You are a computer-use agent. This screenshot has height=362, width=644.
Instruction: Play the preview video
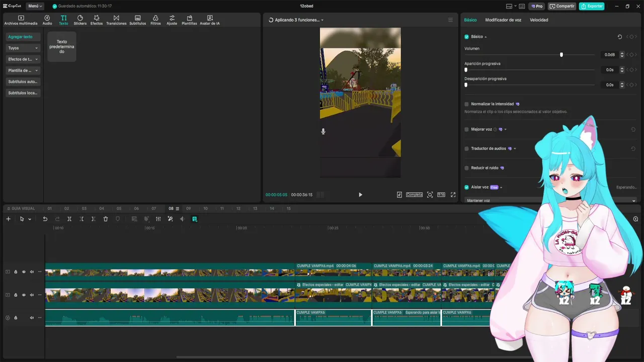coord(360,195)
